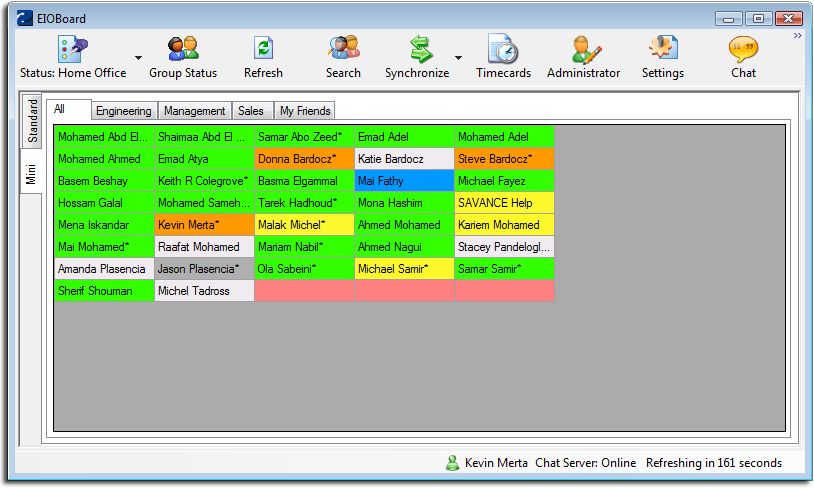Screen dimensions: 814x489
Task: Open the Search people icon
Action: (x=344, y=48)
